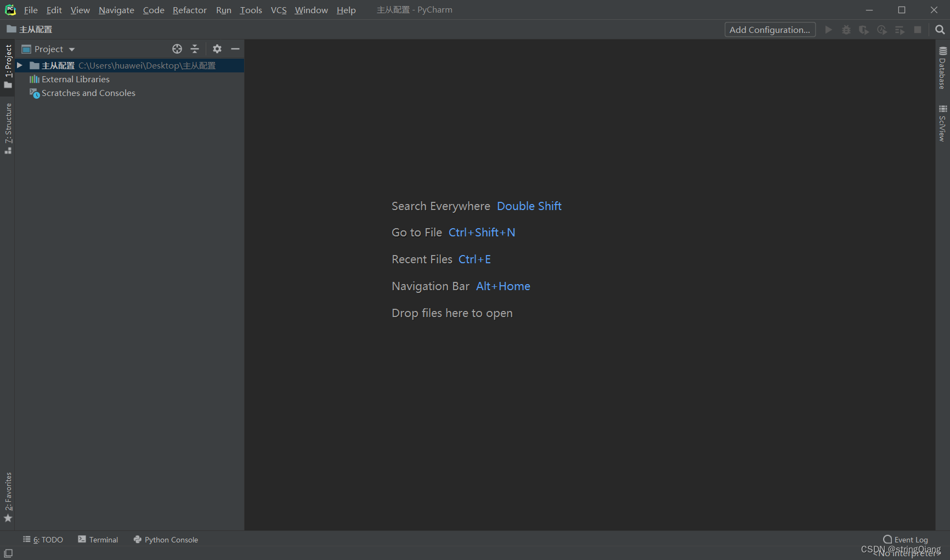950x560 pixels.
Task: Toggle the 1: Project side tab
Action: pos(8,66)
